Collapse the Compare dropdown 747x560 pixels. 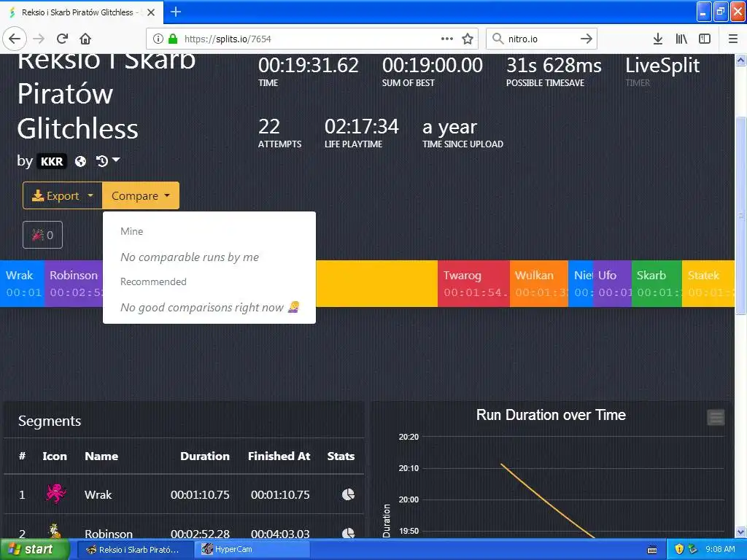click(141, 195)
